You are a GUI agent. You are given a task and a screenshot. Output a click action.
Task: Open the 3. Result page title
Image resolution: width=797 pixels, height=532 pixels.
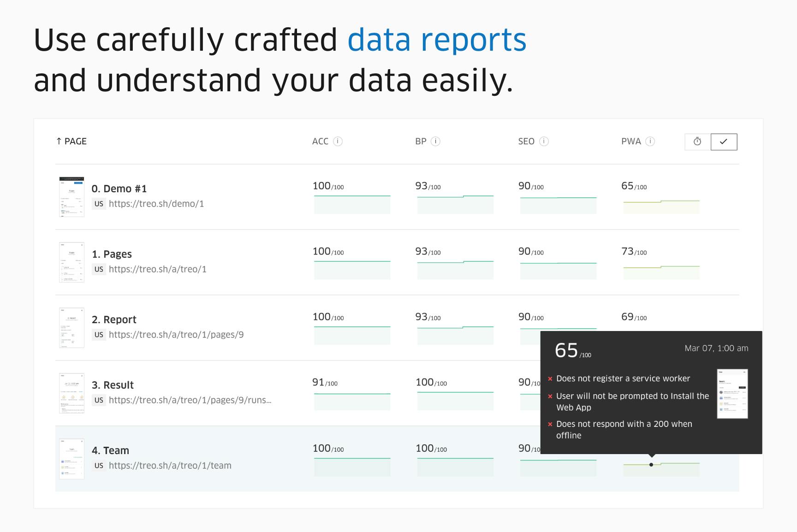113,385
